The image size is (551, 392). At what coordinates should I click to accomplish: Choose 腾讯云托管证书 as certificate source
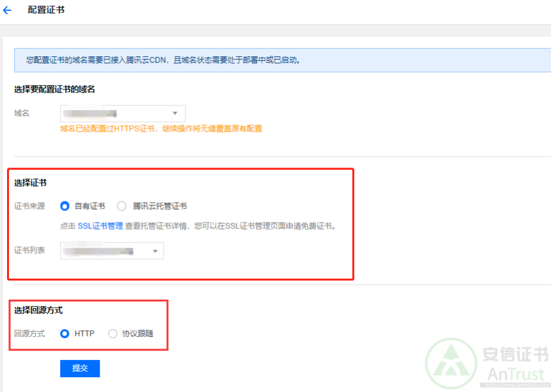pyautogui.click(x=121, y=206)
